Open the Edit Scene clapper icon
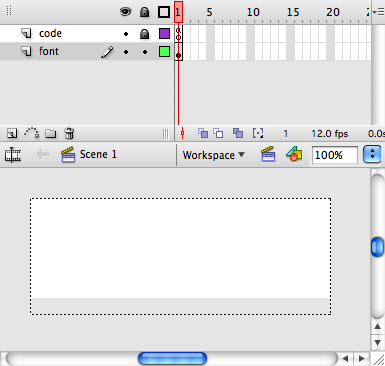The width and height of the screenshot is (385, 366). click(x=268, y=154)
